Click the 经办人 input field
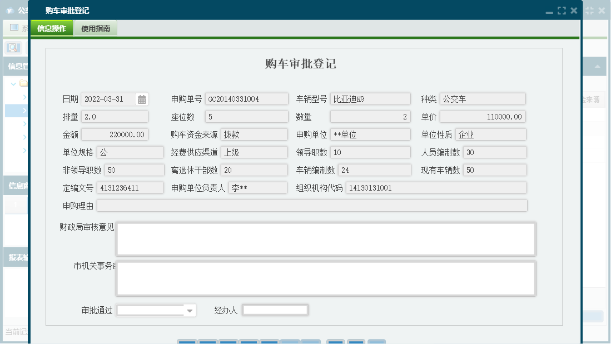 pyautogui.click(x=275, y=310)
